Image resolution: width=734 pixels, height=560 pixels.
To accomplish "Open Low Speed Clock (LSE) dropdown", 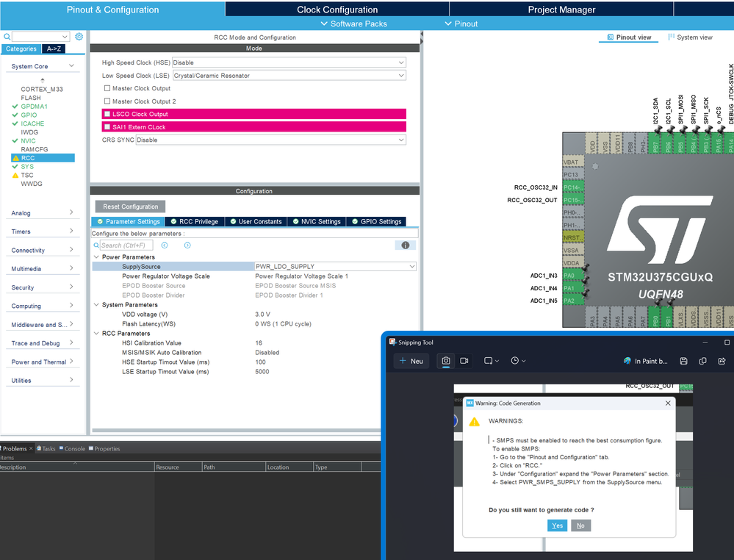I will coord(289,76).
